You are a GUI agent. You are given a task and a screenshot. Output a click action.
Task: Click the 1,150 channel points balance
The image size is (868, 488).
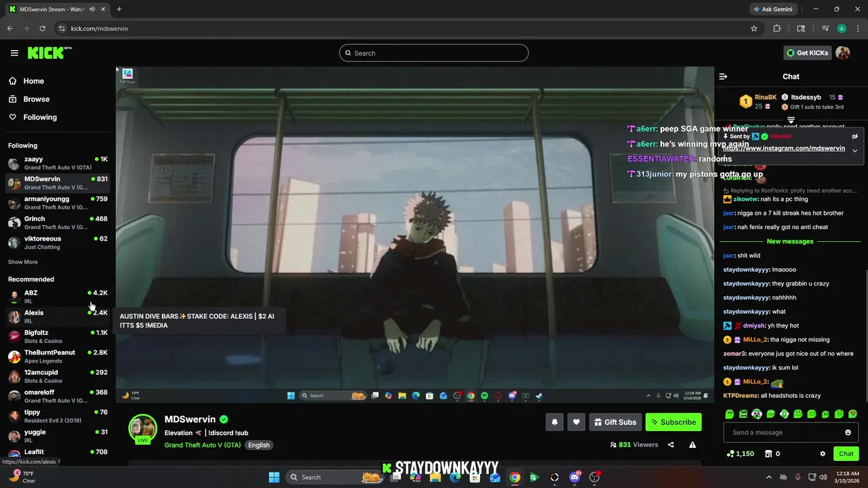[741, 453]
